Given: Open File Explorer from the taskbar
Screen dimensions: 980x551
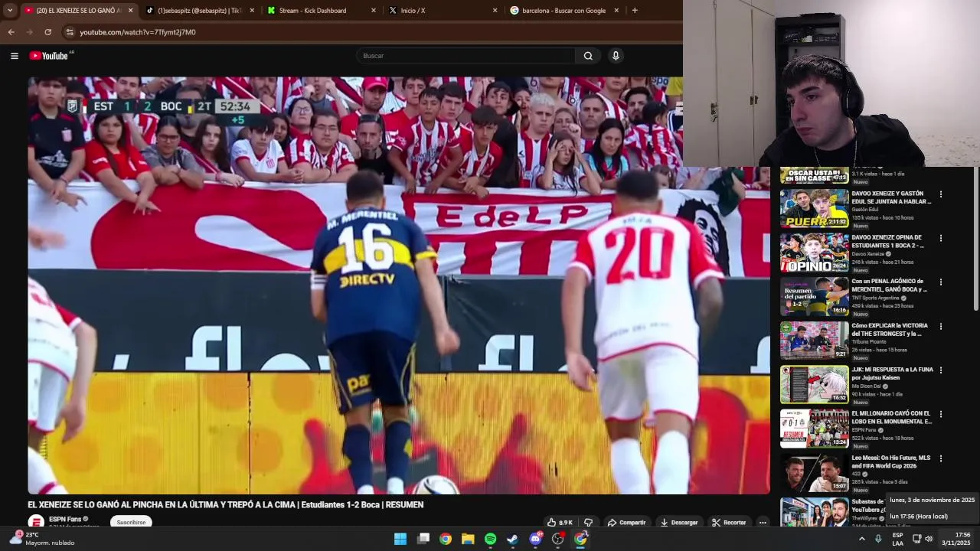Looking at the screenshot, I should coord(468,539).
